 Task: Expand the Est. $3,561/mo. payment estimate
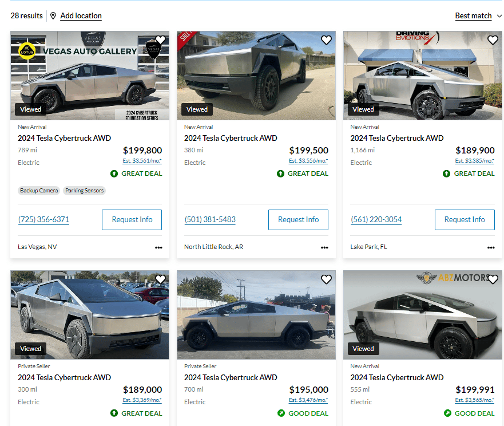[142, 161]
